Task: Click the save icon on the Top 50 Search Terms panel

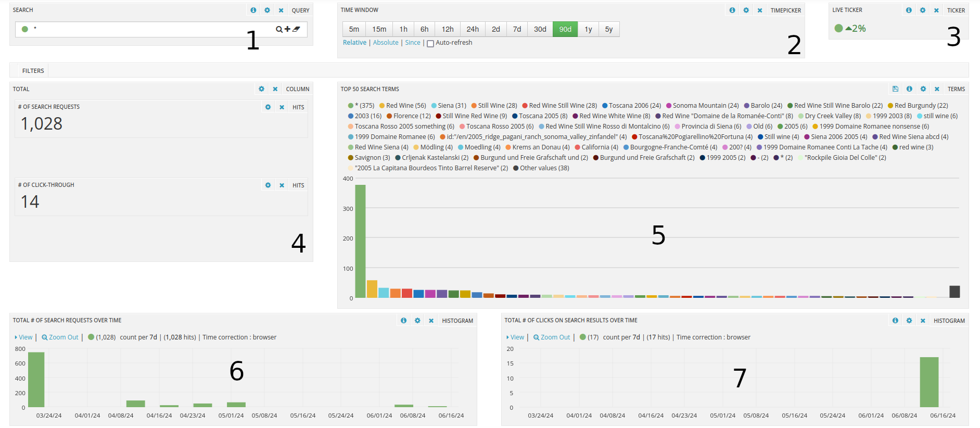Action: (x=895, y=89)
